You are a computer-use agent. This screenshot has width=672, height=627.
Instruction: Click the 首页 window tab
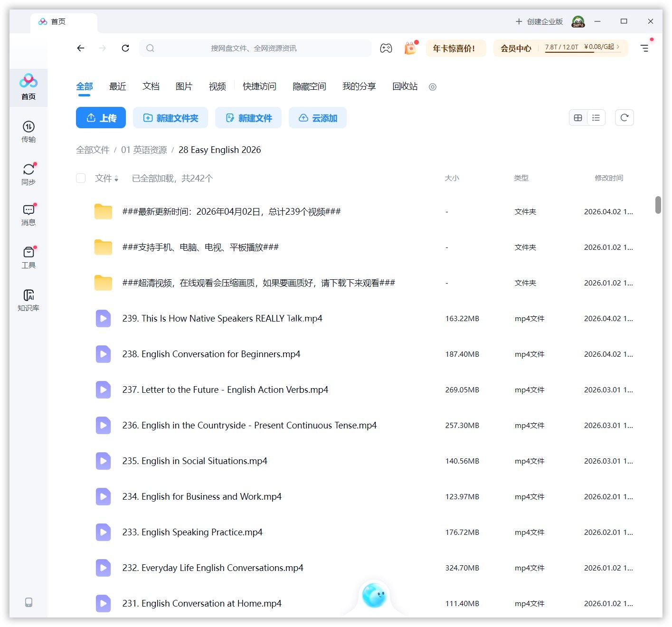pos(64,22)
